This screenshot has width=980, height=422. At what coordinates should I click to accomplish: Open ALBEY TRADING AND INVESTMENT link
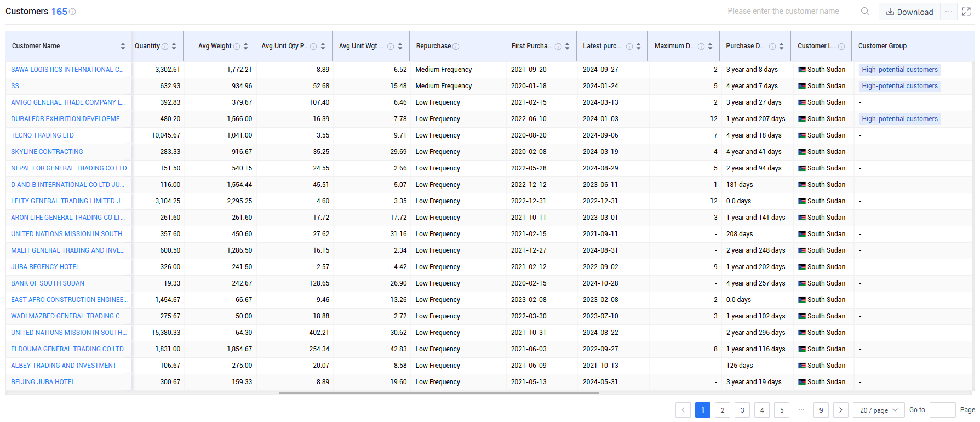point(64,366)
